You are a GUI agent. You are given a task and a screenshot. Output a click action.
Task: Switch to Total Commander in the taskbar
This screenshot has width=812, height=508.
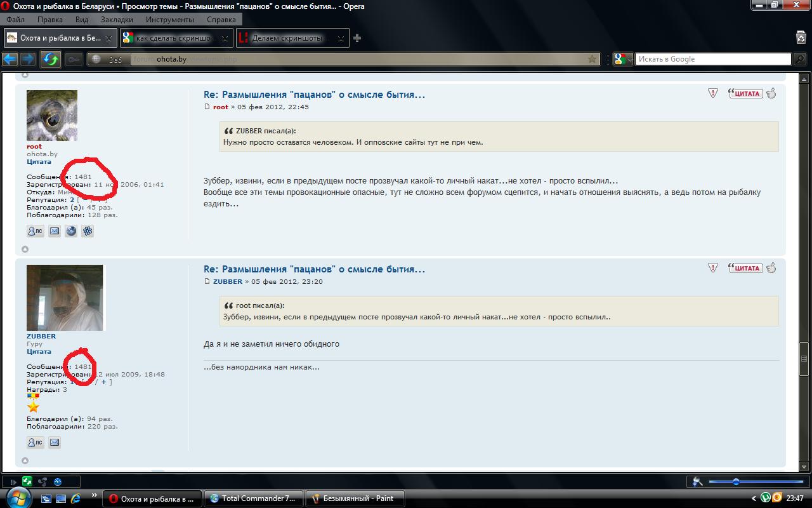click(x=254, y=498)
